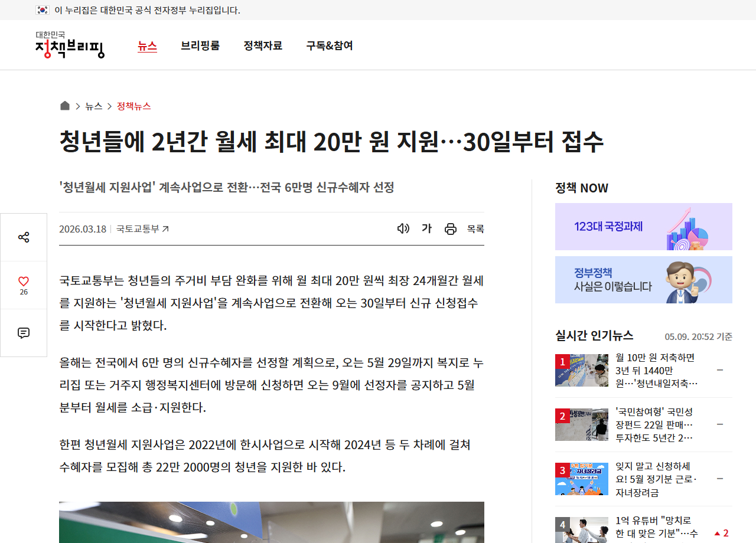This screenshot has width=756, height=543.
Task: Click thumbnail of rank 3 popular news
Action: point(582,479)
